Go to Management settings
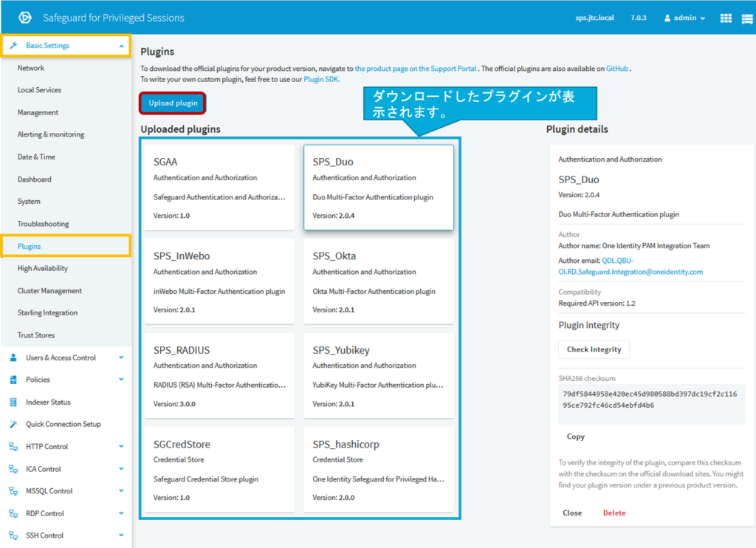 coord(38,112)
